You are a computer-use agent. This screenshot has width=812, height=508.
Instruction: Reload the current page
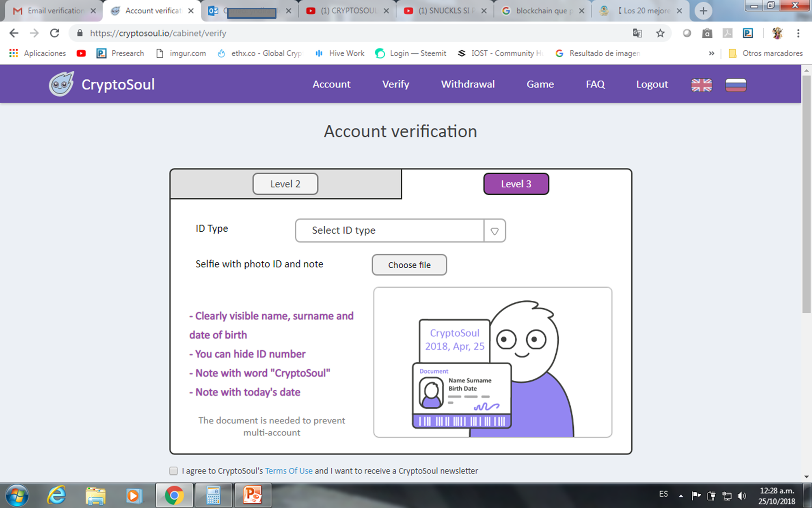pos(54,33)
